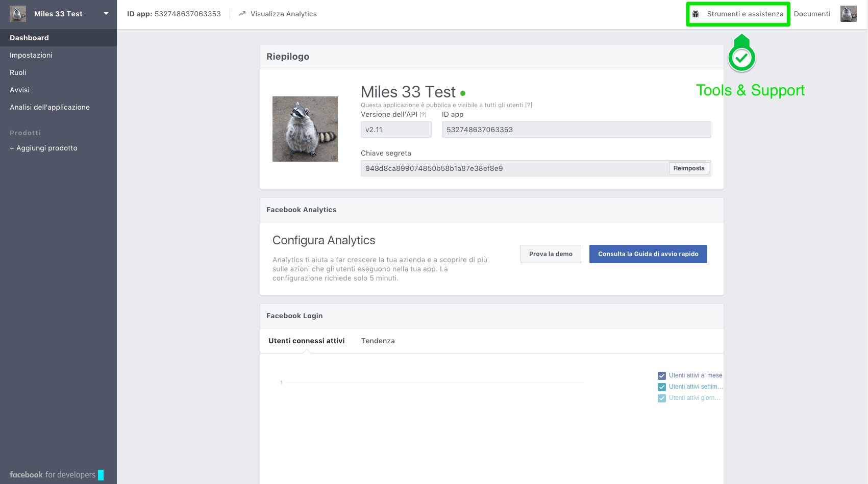Click the ID app field in Riepilogo

pos(576,130)
